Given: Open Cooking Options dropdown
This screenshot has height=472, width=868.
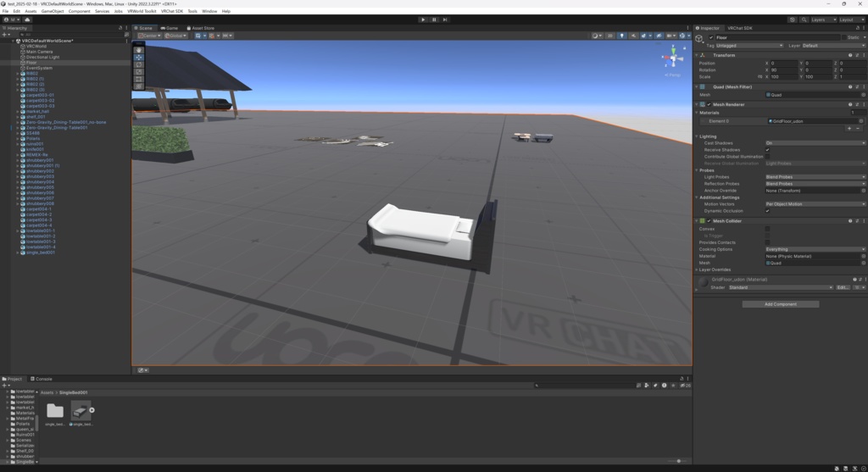Looking at the screenshot, I should 815,249.
